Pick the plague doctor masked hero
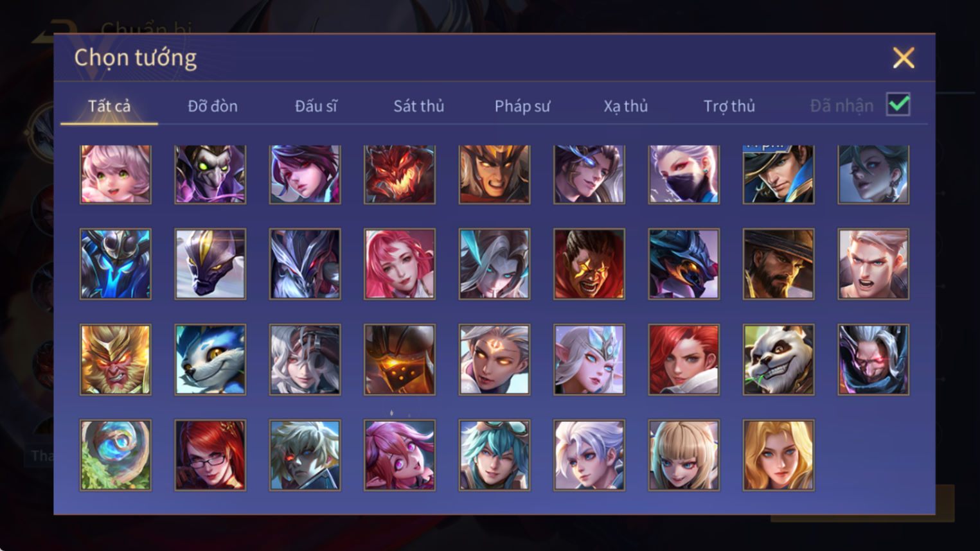 [x=210, y=174]
